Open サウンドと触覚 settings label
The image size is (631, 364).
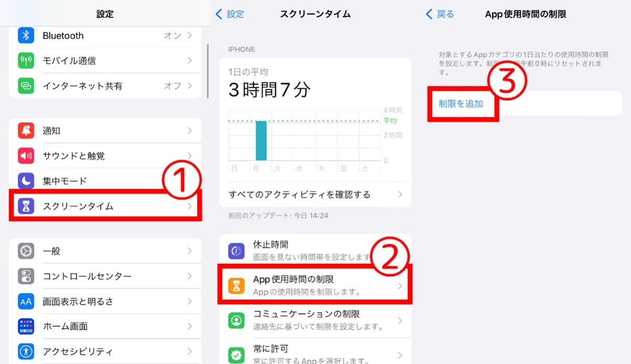pos(74,156)
